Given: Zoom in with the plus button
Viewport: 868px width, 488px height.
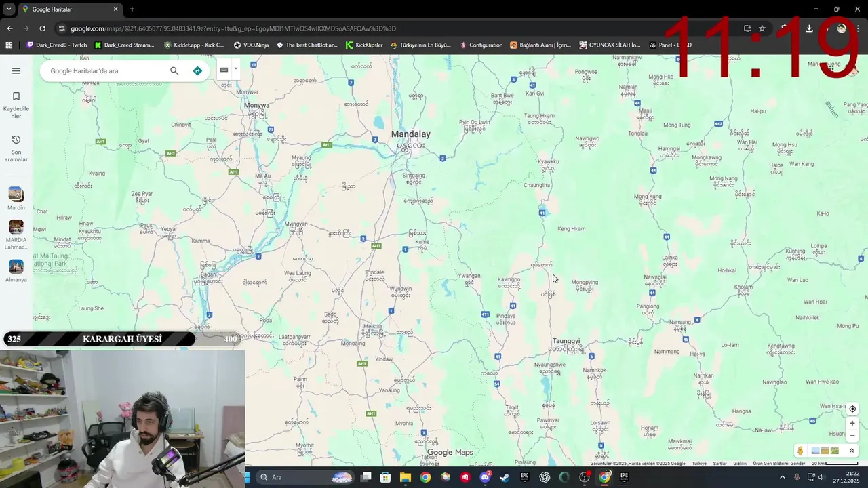Looking at the screenshot, I should coord(852,424).
